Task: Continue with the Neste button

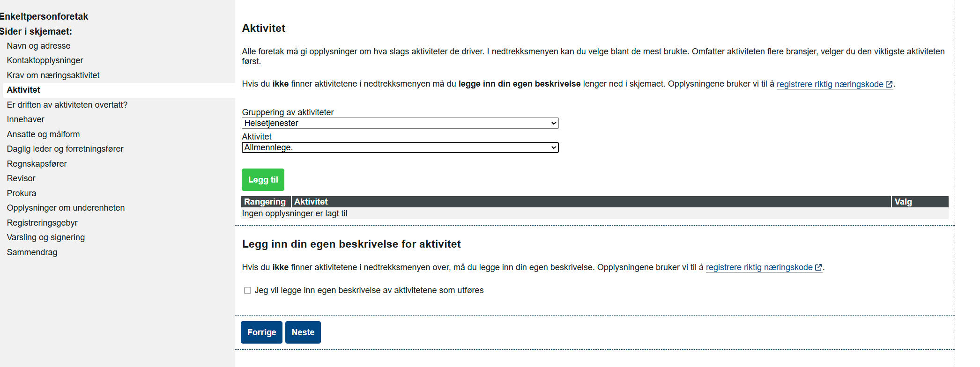Action: click(303, 332)
